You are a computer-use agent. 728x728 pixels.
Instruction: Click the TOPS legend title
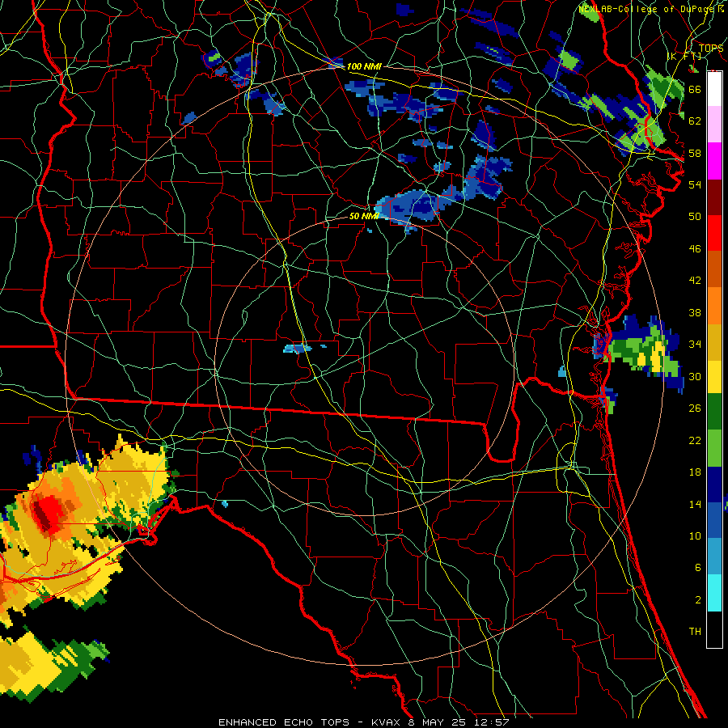tap(710, 48)
